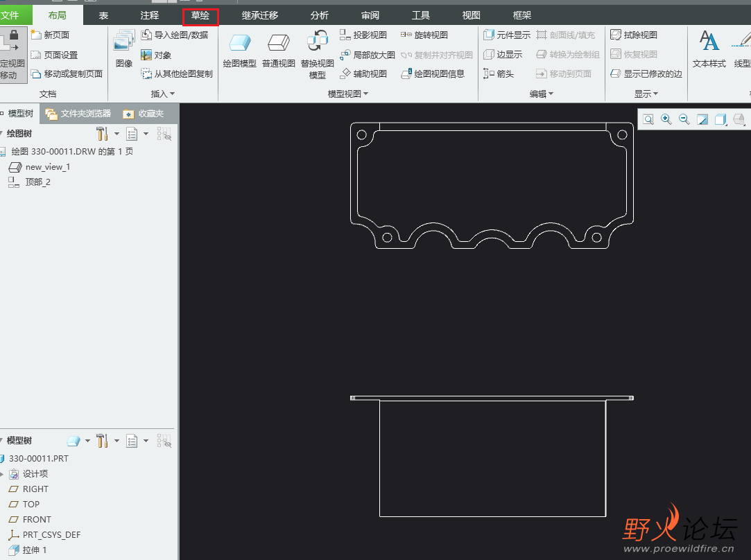The image size is (751, 560).
Task: Click the repaint screen icon
Action: (702, 119)
